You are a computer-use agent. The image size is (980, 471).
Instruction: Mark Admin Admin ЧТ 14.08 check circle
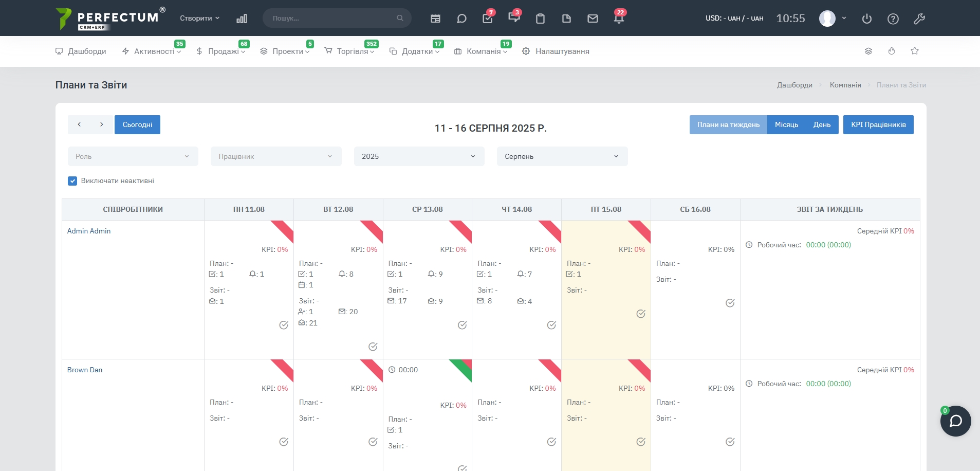tap(551, 325)
